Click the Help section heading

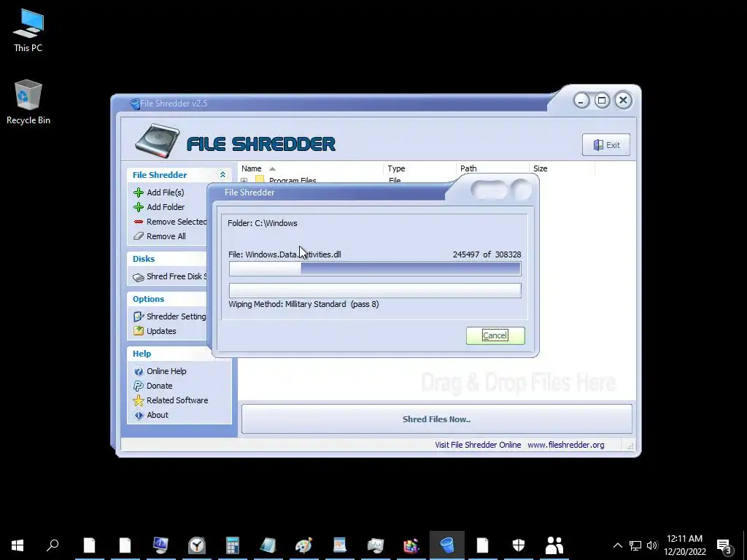(x=142, y=354)
